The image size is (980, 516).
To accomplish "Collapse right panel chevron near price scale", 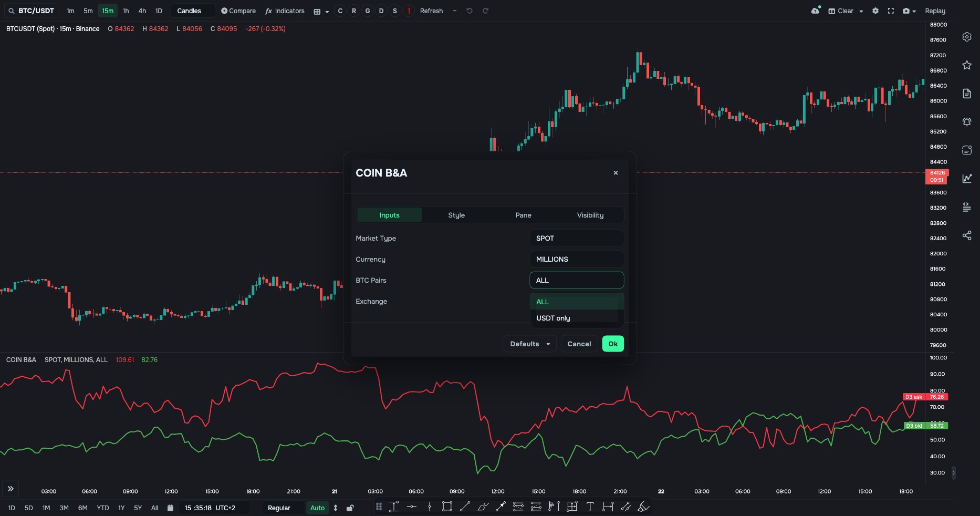I will [x=954, y=473].
